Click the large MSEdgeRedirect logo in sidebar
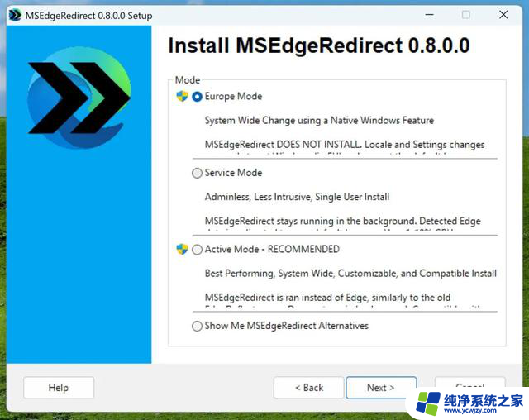Viewport: 529px width, 420px height. pyautogui.click(x=79, y=98)
